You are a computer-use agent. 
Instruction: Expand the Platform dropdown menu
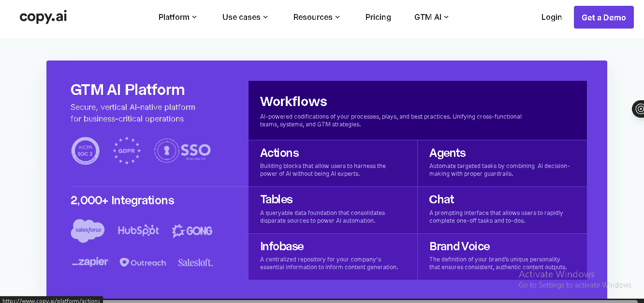pyautogui.click(x=177, y=17)
